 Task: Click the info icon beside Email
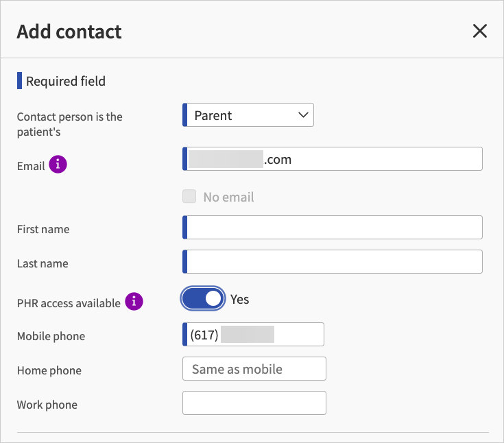(x=59, y=165)
